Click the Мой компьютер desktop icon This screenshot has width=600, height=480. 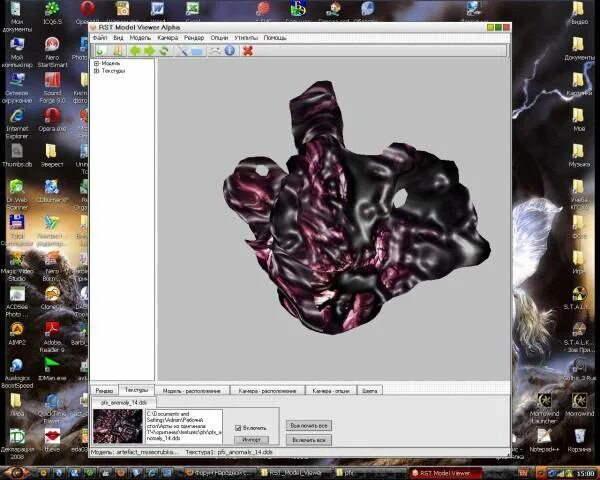(17, 52)
